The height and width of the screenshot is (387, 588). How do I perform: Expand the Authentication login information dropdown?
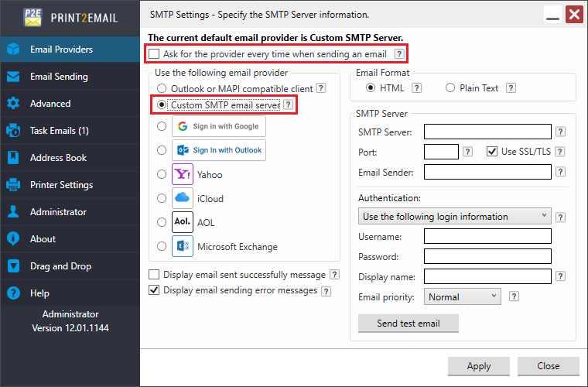(x=454, y=217)
